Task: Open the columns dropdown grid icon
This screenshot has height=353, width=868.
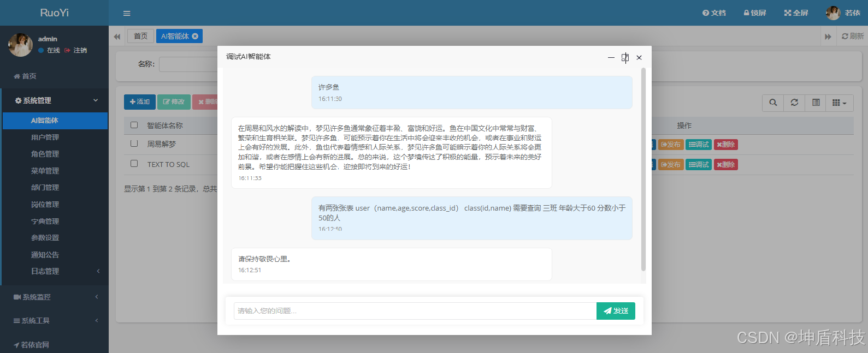Action: (839, 103)
